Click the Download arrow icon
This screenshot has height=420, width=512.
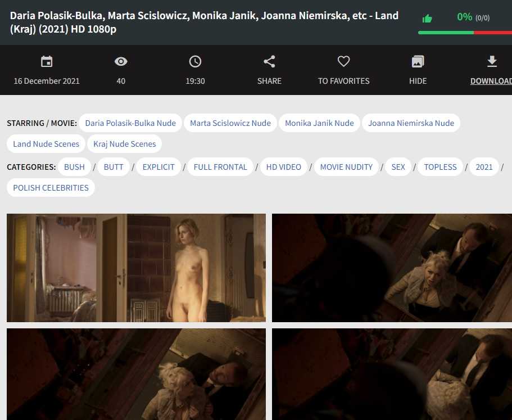click(492, 62)
